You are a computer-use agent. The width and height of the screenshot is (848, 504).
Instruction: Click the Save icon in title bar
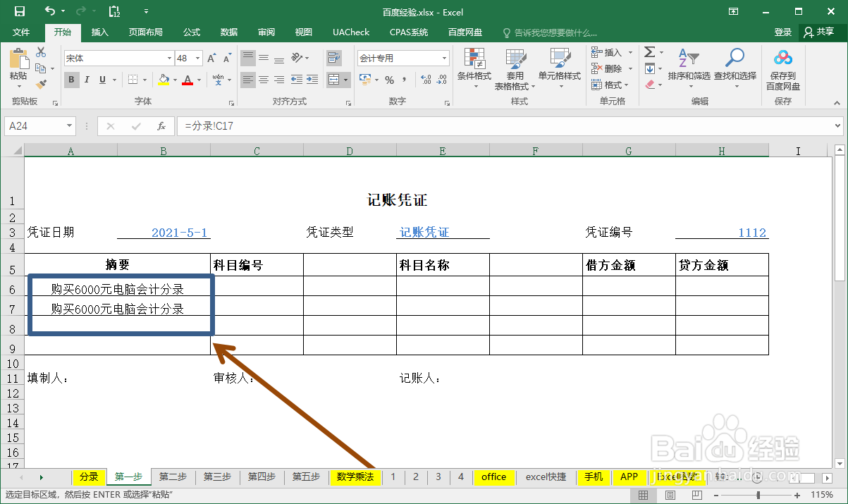click(x=20, y=11)
